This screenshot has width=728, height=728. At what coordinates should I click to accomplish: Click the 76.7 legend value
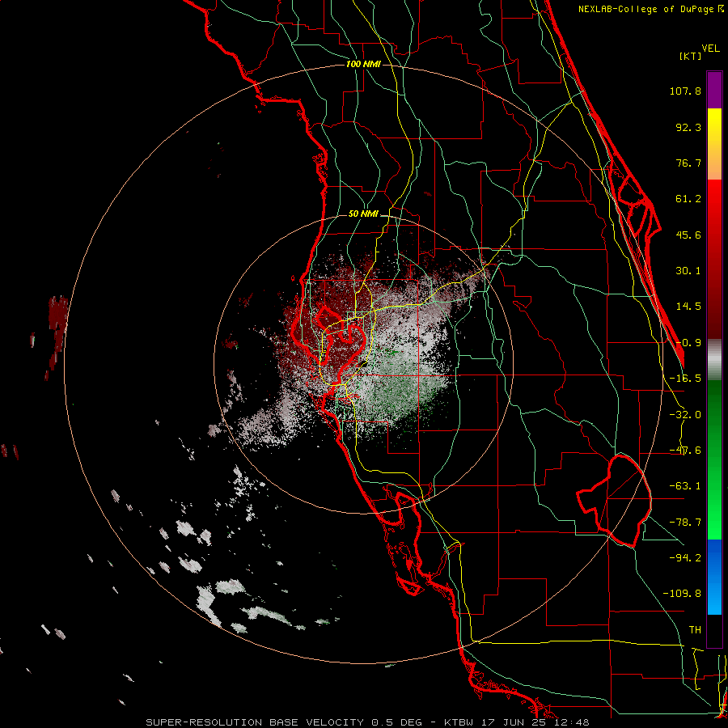click(688, 163)
